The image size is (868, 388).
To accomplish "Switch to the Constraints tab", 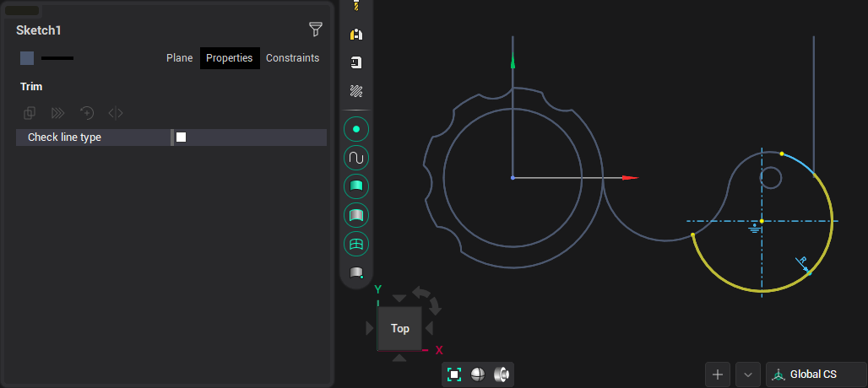I will 292,58.
